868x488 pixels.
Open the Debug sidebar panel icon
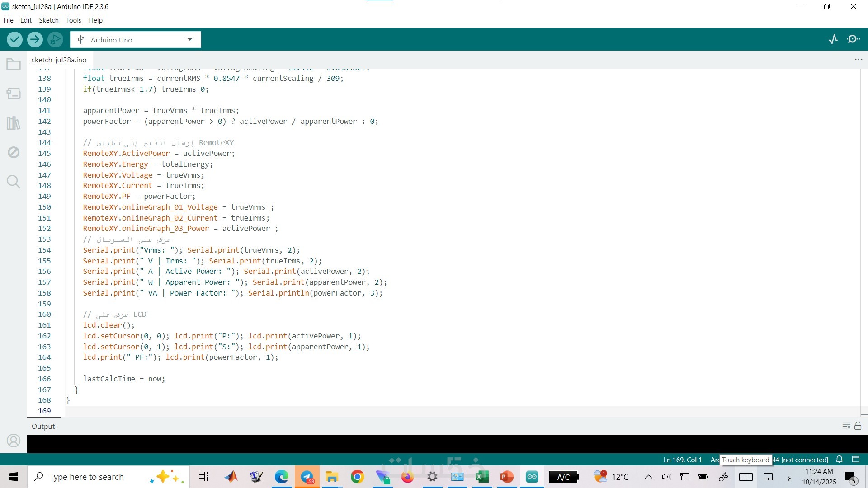14,152
